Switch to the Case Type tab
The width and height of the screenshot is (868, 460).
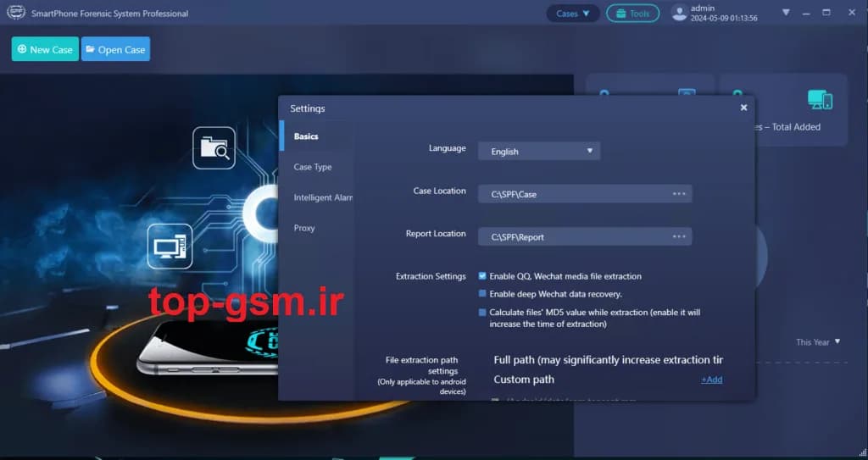tap(317, 167)
